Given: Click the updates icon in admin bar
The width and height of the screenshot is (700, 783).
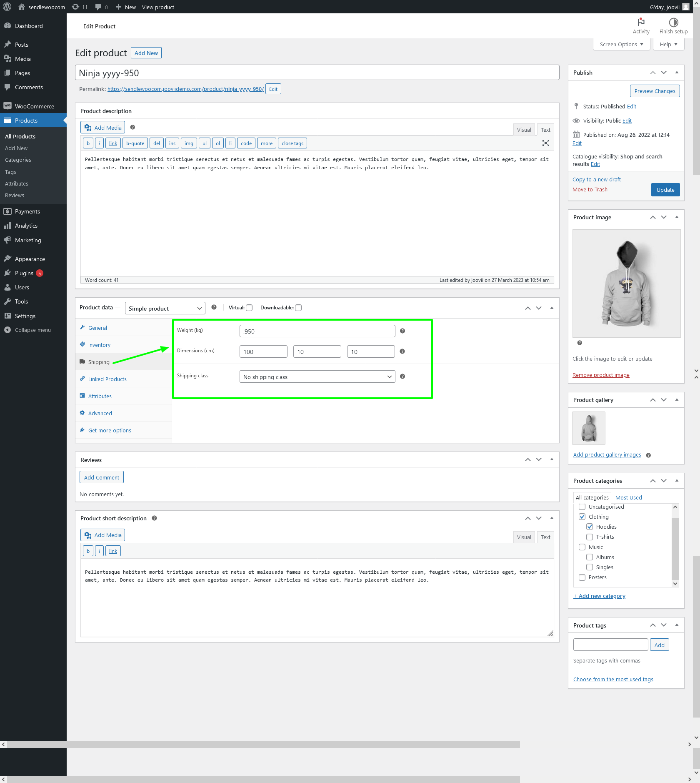Looking at the screenshot, I should [75, 7].
